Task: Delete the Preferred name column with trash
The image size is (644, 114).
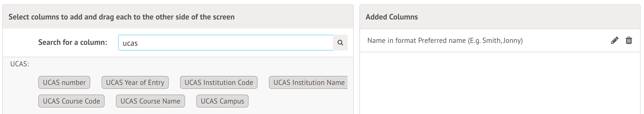Action: (629, 41)
